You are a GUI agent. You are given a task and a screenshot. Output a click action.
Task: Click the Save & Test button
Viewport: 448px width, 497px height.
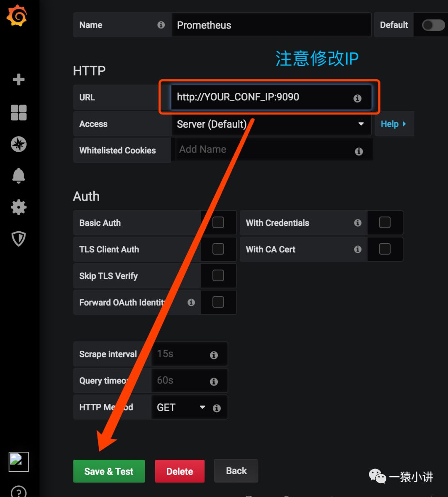point(109,471)
